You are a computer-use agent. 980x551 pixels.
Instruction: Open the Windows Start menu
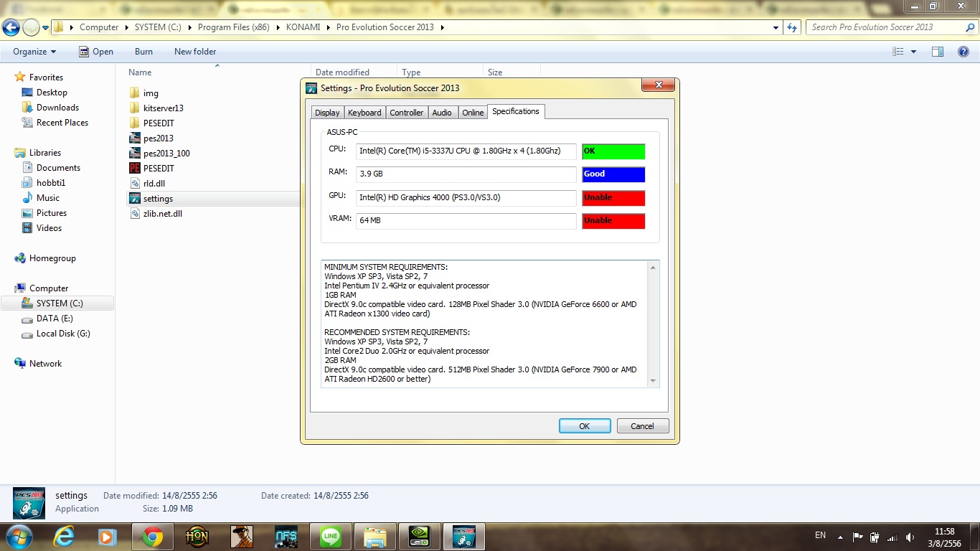(18, 536)
